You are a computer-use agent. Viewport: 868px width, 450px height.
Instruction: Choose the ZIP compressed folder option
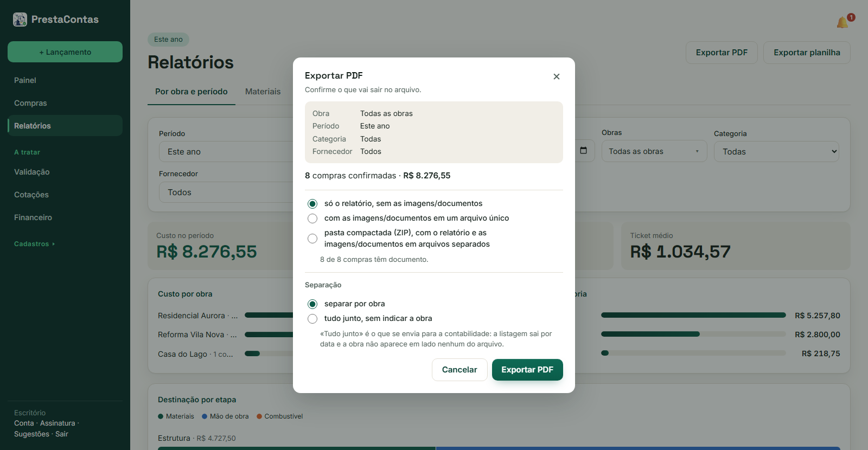[312, 239]
